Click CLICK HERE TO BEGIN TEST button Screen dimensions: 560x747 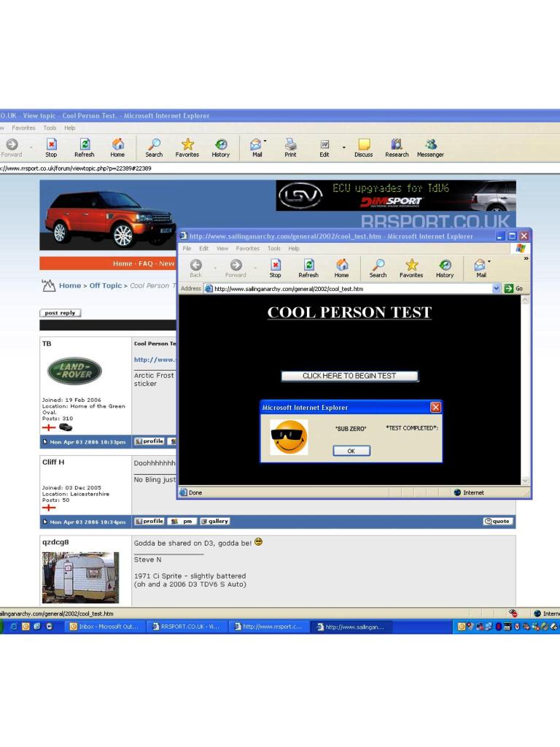click(x=349, y=376)
